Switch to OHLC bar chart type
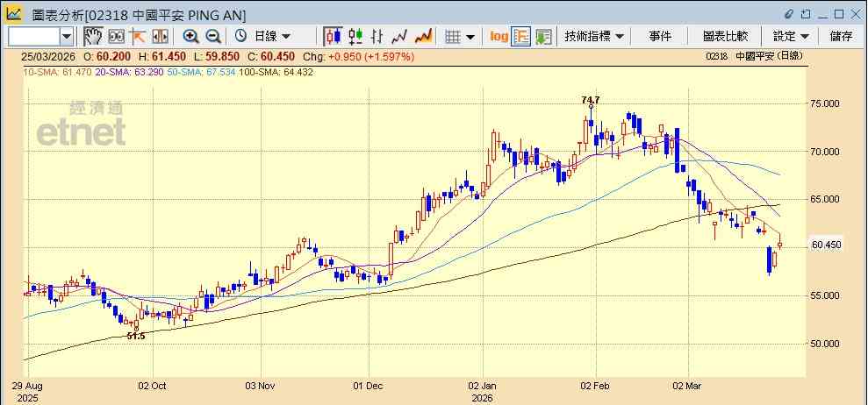Viewport: 868px width, 405px height. pos(377,37)
